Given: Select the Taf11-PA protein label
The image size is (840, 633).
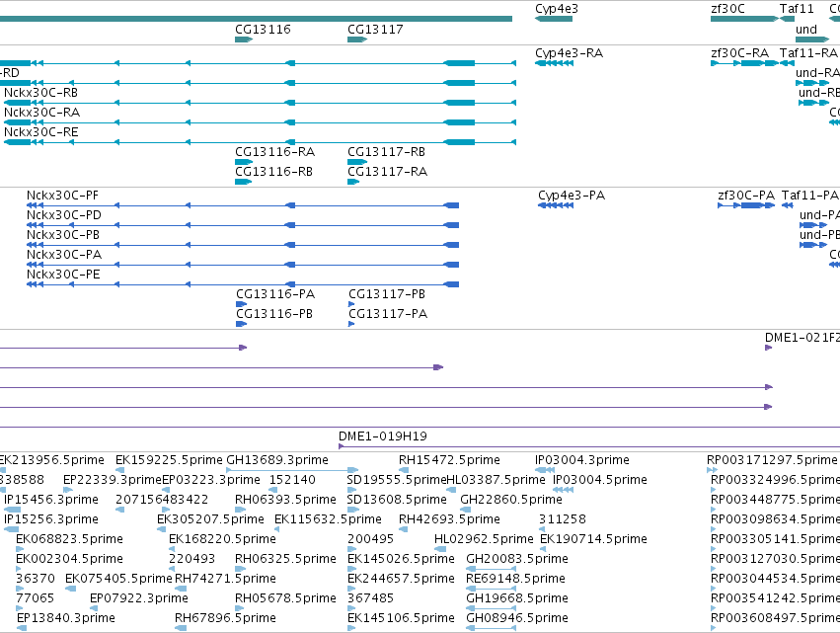Looking at the screenshot, I should [810, 196].
